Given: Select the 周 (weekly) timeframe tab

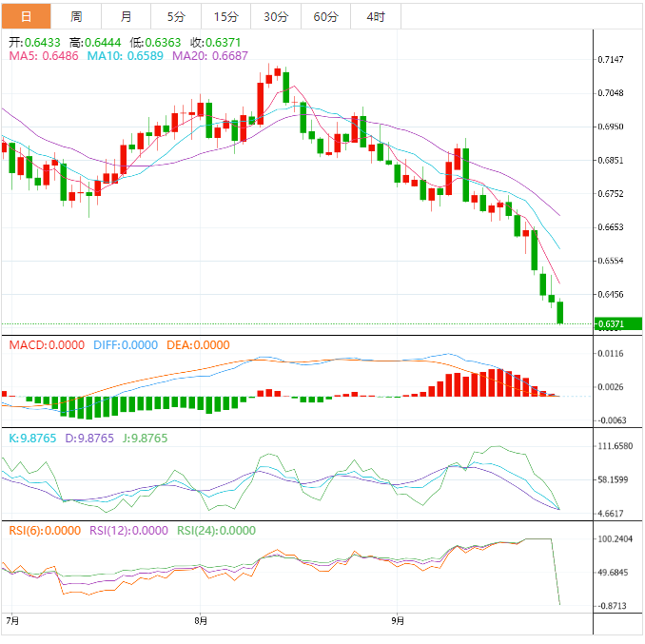Looking at the screenshot, I should coord(76,16).
